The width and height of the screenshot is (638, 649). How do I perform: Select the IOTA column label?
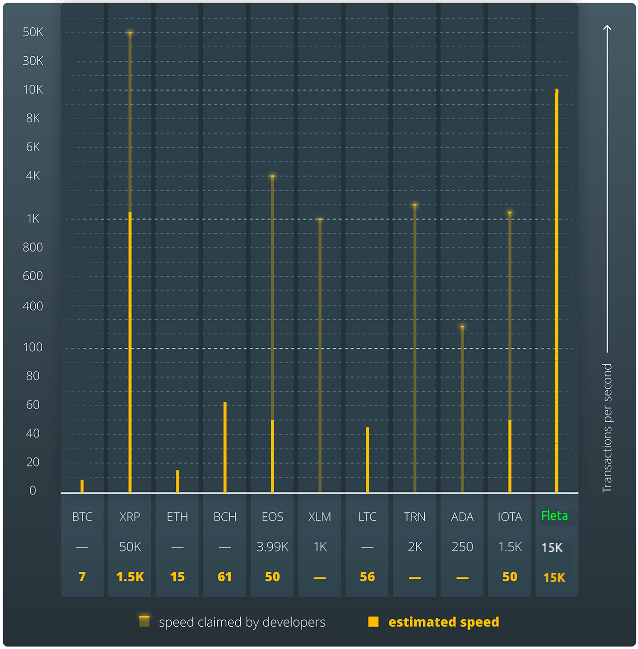(x=510, y=517)
